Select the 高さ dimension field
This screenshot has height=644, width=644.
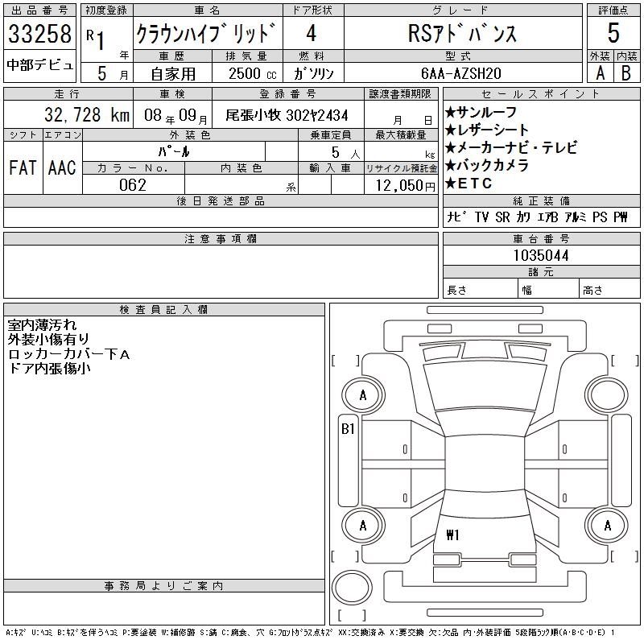pyautogui.click(x=609, y=288)
